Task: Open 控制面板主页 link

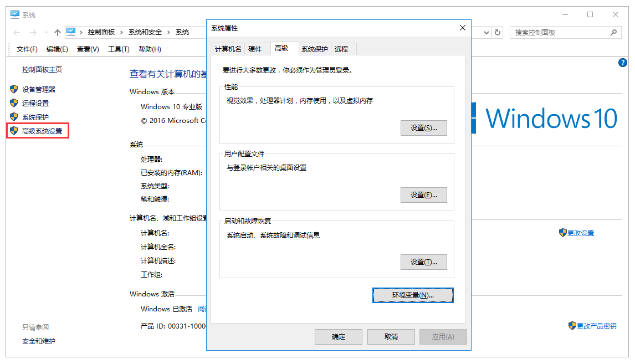Action: click(42, 70)
